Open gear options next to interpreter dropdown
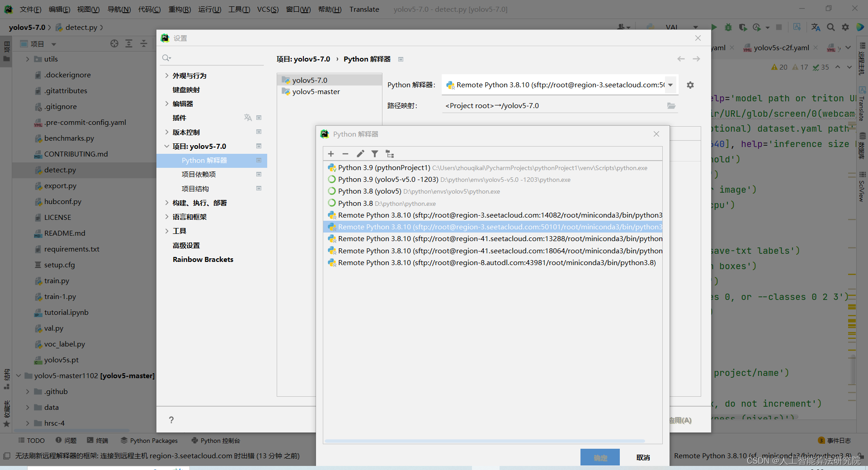Image resolution: width=868 pixels, height=470 pixels. point(690,85)
